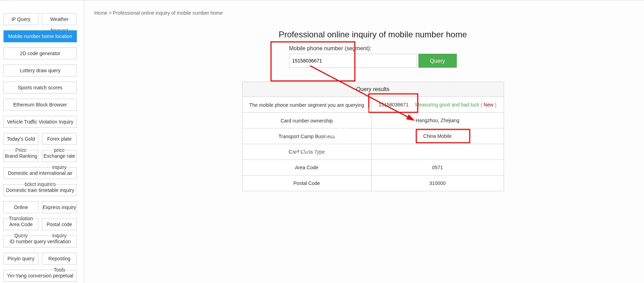The width and height of the screenshot is (644, 283).
Task: Open Brand Ranking page
Action: [21, 156]
